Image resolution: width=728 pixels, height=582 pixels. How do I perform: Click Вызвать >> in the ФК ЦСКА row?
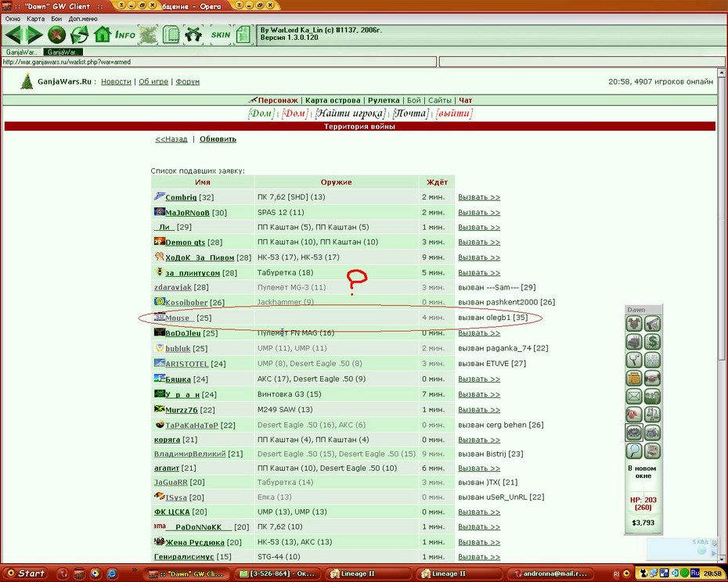[x=478, y=512]
